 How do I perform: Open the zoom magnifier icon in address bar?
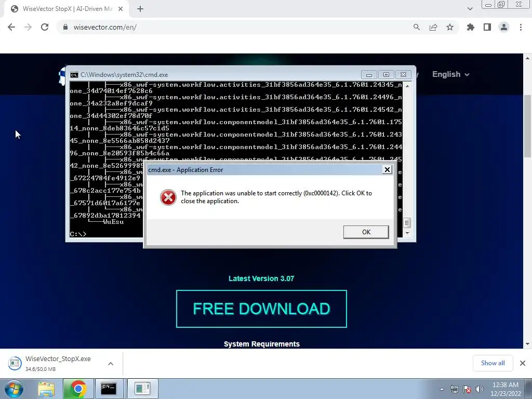click(x=417, y=27)
